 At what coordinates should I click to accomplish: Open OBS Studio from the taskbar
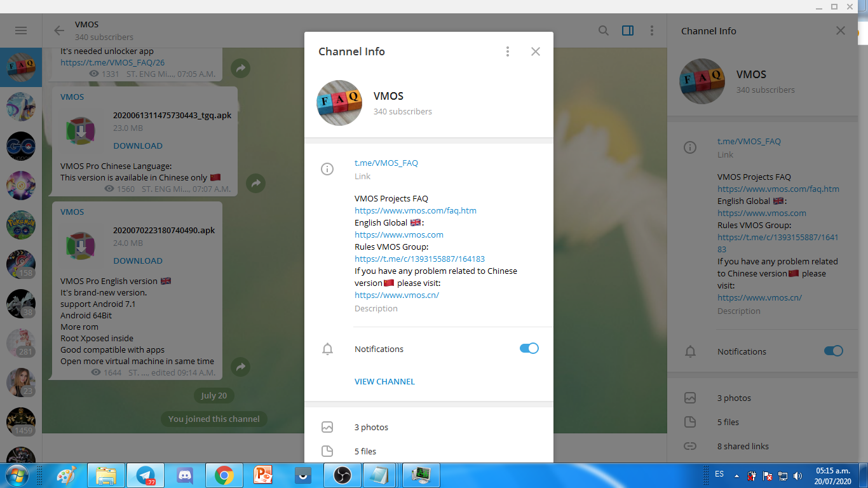pos(342,475)
